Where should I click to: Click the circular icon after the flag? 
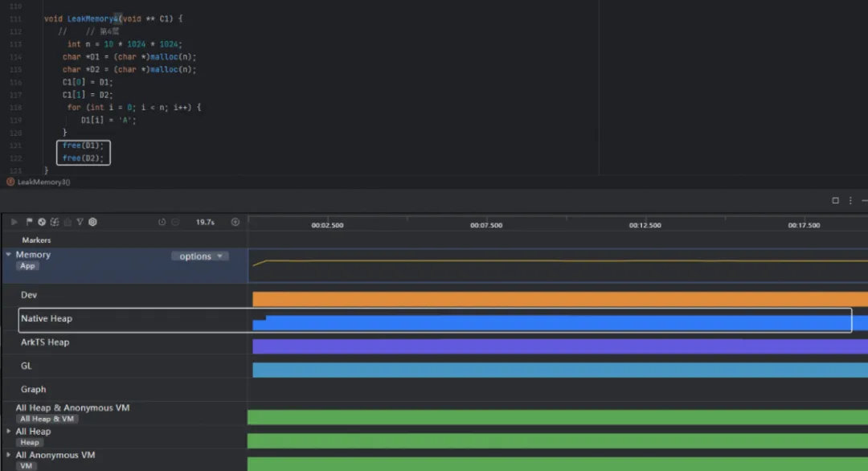(x=42, y=222)
